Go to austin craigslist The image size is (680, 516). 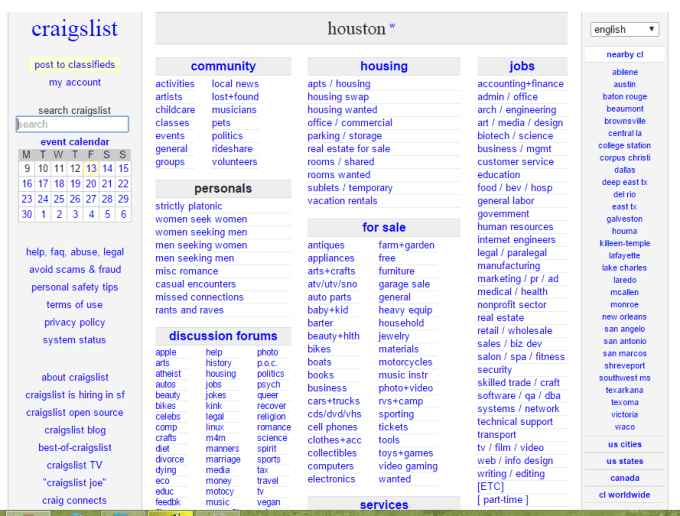click(624, 84)
